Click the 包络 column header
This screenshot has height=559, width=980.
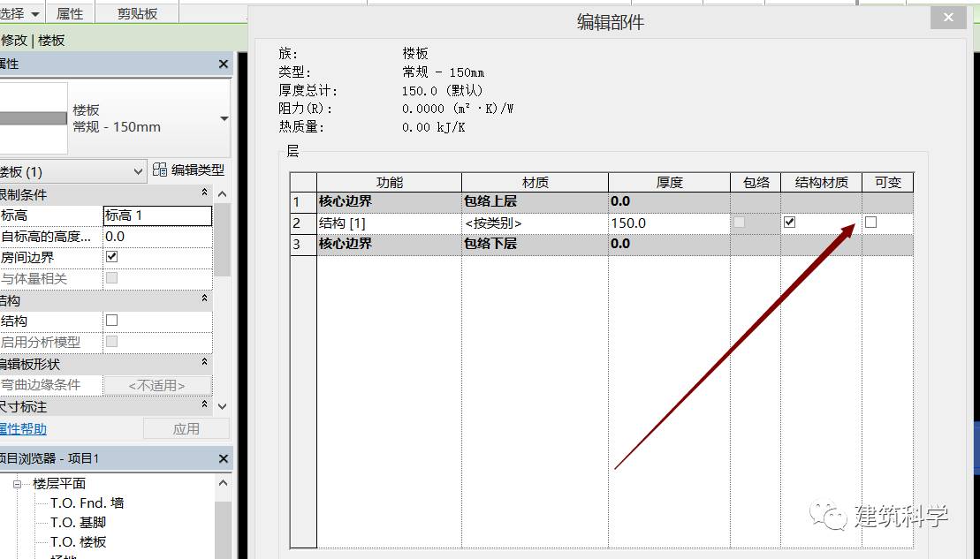(x=756, y=183)
